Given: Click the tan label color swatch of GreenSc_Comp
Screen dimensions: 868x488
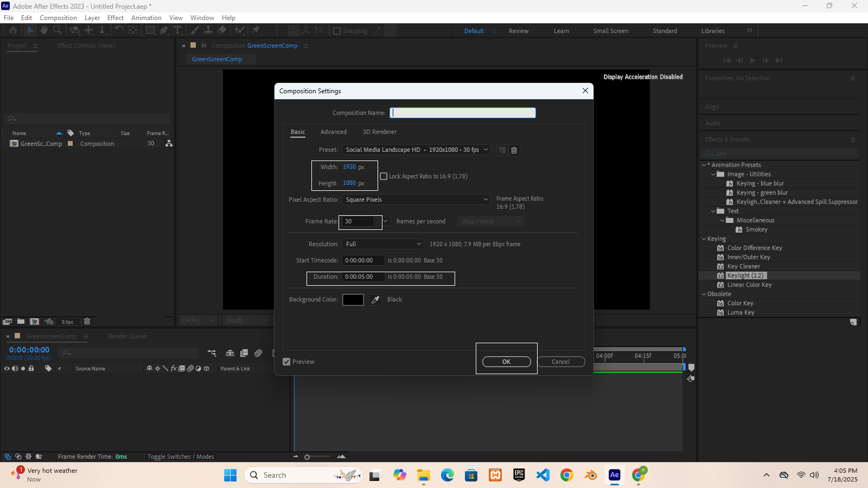Looking at the screenshot, I should point(71,144).
